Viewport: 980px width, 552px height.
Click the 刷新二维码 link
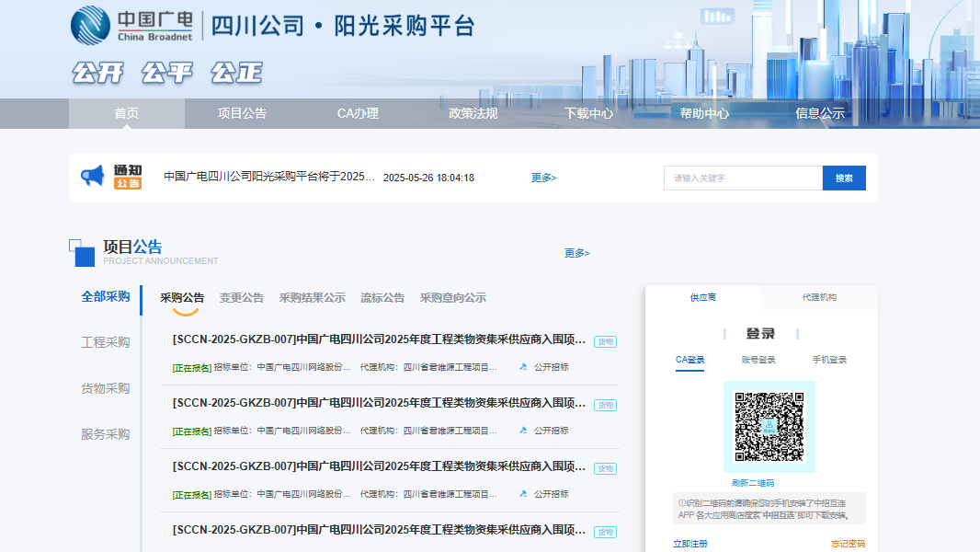tap(753, 483)
